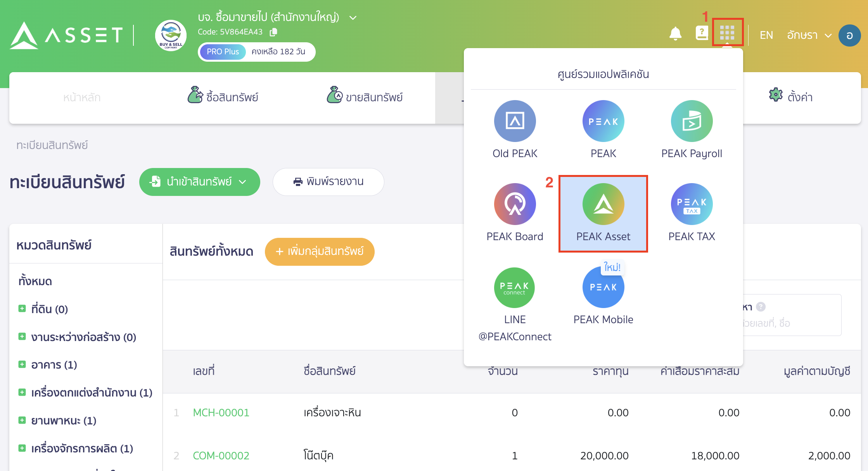868x471 pixels.
Task: Switch to the ซื้อสินทรัพย์ tab
Action: (223, 97)
